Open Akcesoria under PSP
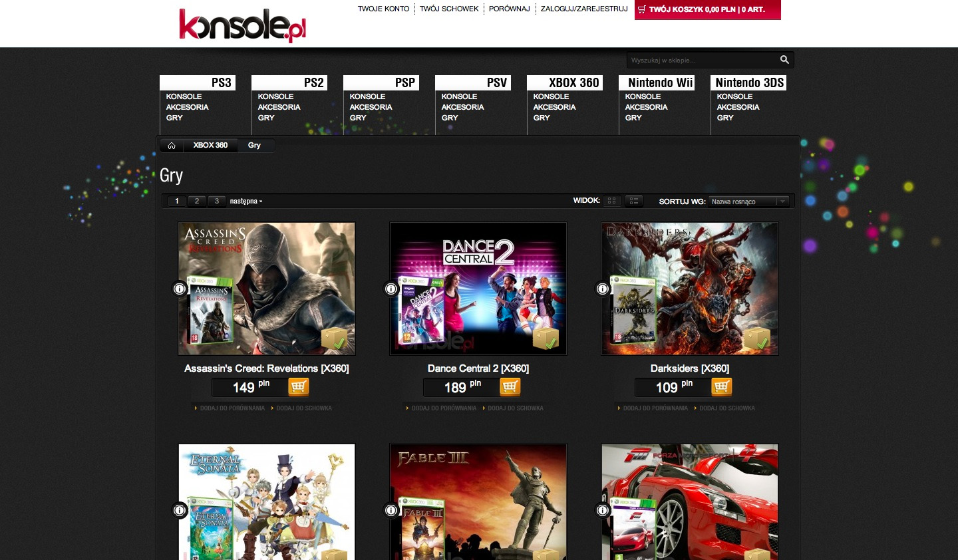 pos(371,107)
